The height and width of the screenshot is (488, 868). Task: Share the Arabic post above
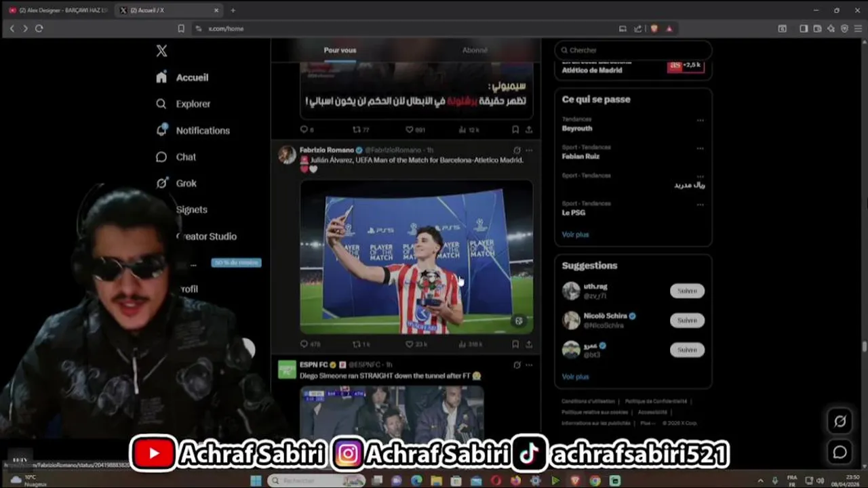[529, 129]
